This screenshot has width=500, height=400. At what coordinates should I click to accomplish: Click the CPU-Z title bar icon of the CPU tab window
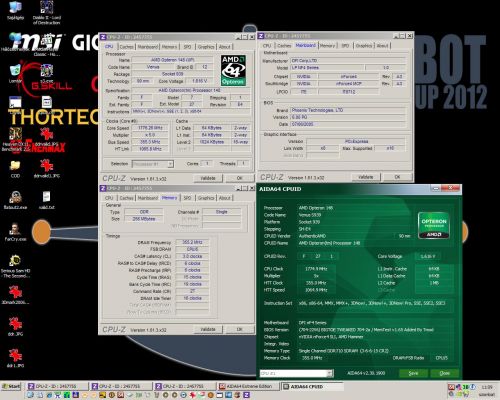pyautogui.click(x=103, y=37)
